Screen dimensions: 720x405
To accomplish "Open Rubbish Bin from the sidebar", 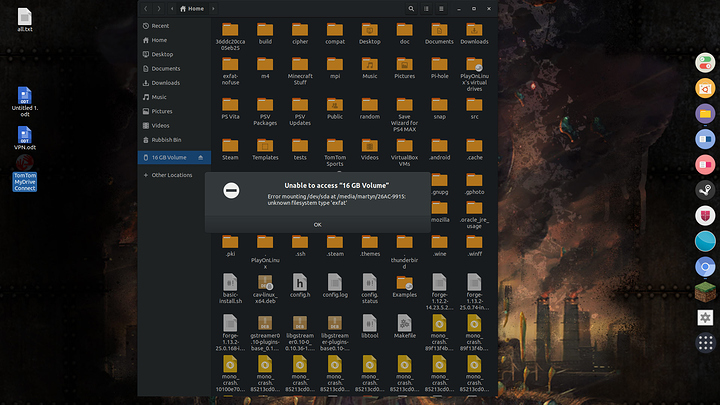I will (168, 139).
